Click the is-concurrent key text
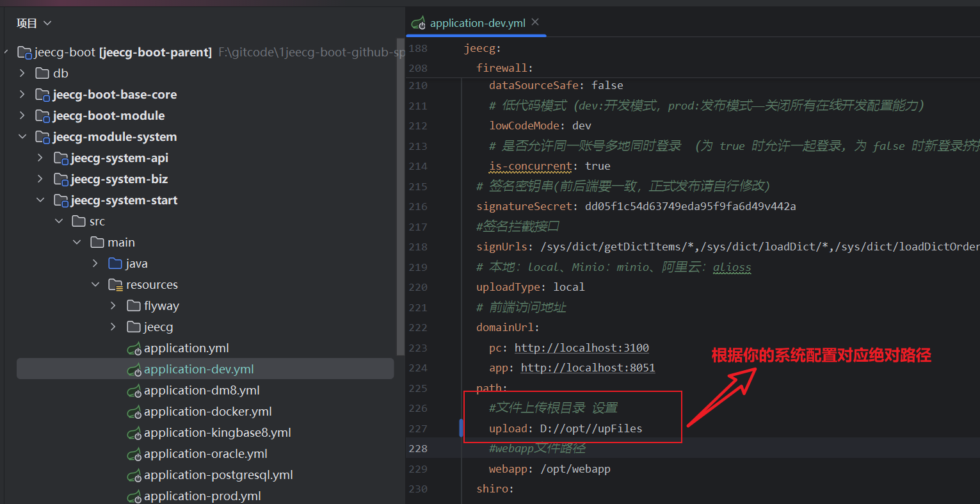The width and height of the screenshot is (980, 504). click(x=531, y=166)
